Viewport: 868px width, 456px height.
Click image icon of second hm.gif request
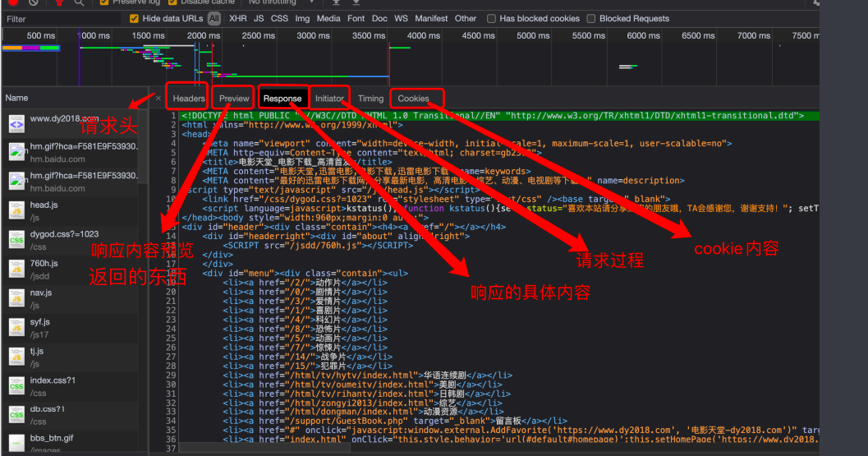[x=16, y=182]
